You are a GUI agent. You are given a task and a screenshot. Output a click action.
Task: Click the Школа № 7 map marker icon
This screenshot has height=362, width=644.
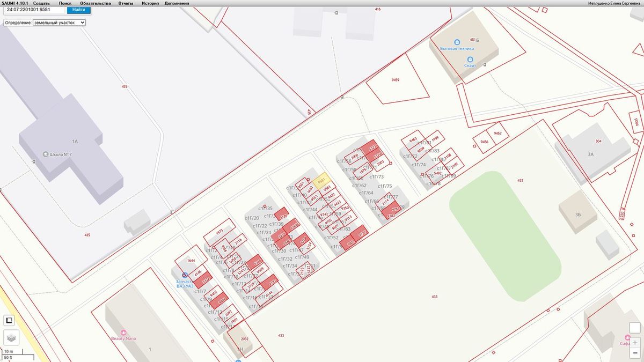[46, 154]
